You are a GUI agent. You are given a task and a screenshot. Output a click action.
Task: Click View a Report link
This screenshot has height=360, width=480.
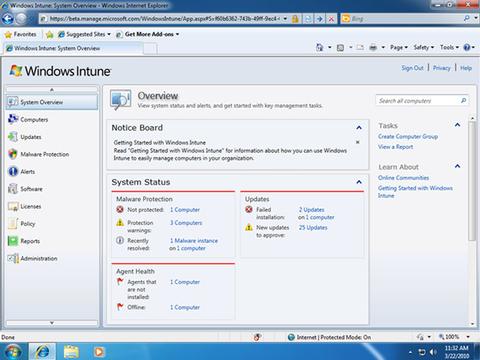point(395,147)
